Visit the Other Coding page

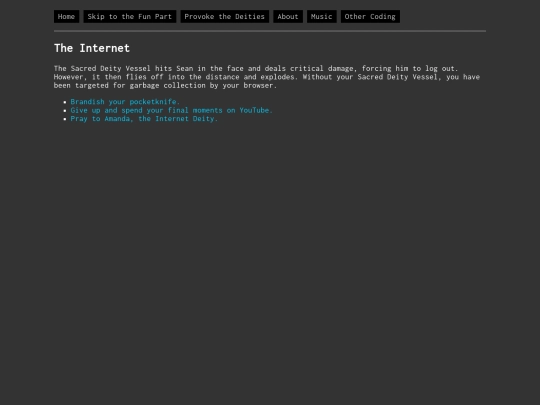(370, 17)
